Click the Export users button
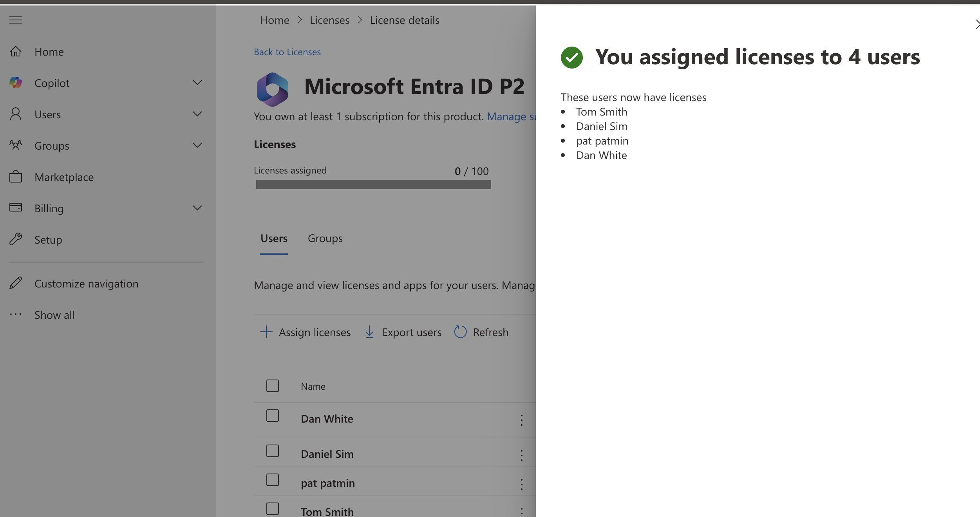 pos(403,332)
